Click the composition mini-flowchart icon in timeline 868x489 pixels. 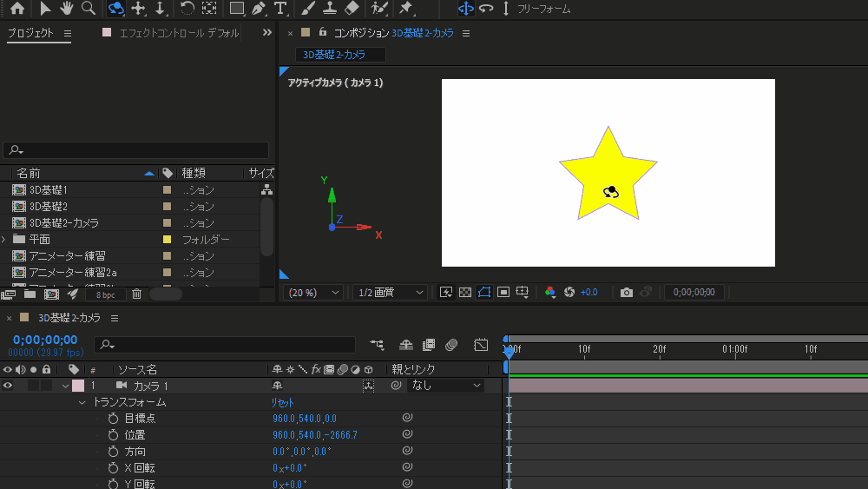tap(377, 345)
